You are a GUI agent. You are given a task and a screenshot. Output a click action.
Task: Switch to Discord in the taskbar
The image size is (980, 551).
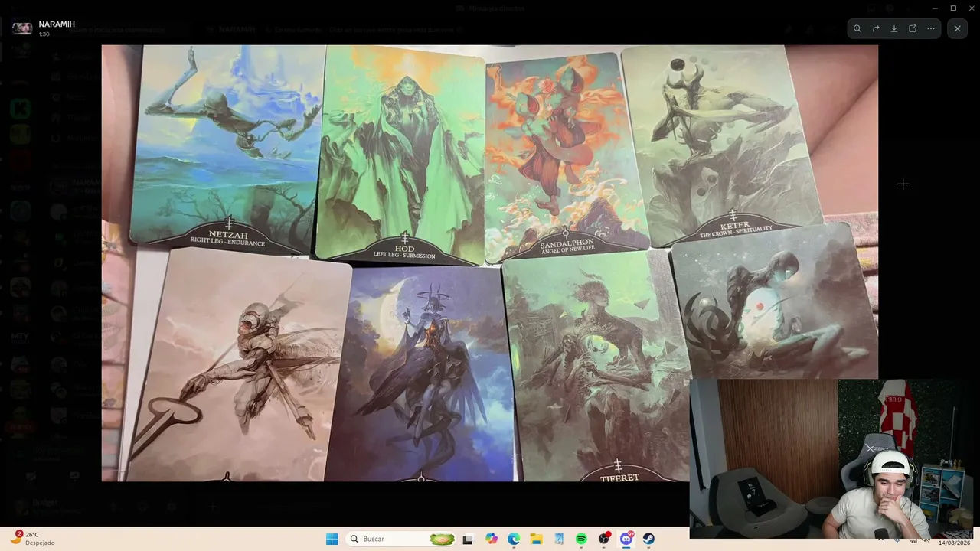click(x=626, y=539)
